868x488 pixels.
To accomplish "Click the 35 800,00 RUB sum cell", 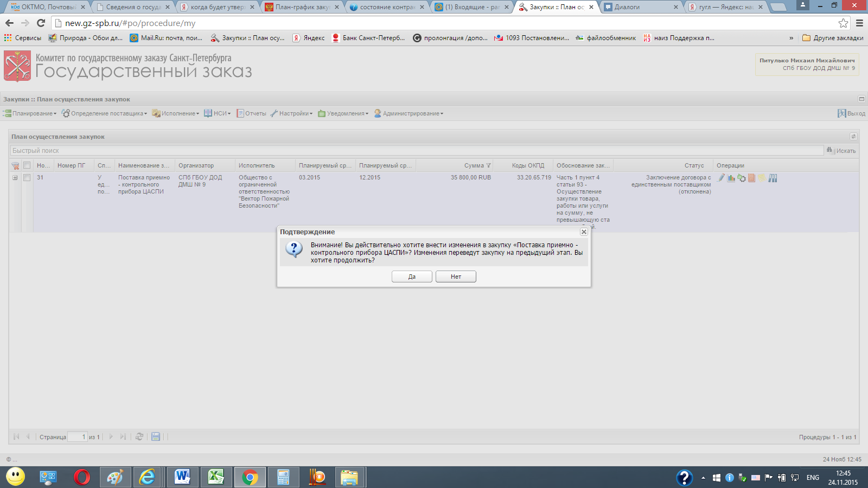I will pyautogui.click(x=471, y=177).
